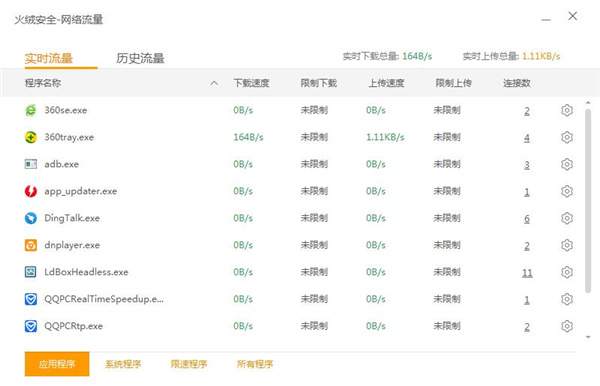
Task: Toggle sort arrow beside 程序名称 header
Action: (214, 83)
